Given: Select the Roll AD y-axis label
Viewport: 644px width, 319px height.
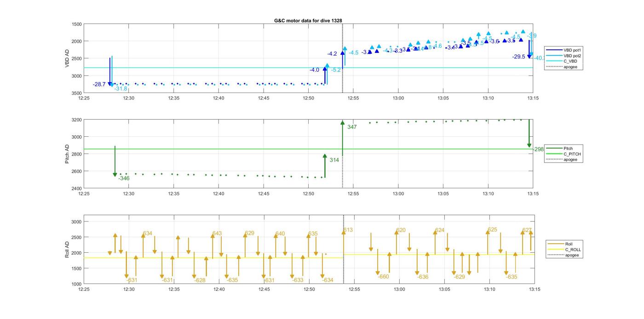Looking at the screenshot, I should [67, 249].
